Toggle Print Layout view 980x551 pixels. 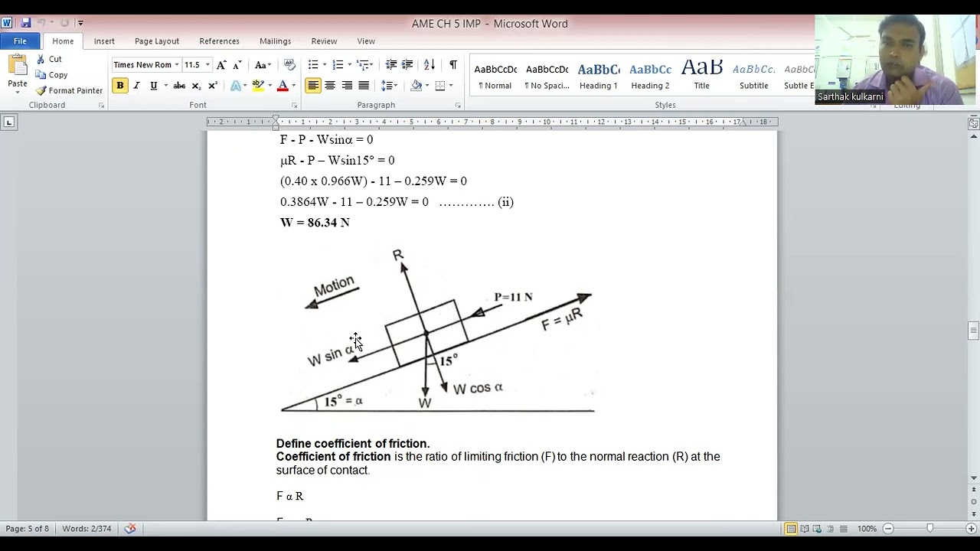click(791, 529)
